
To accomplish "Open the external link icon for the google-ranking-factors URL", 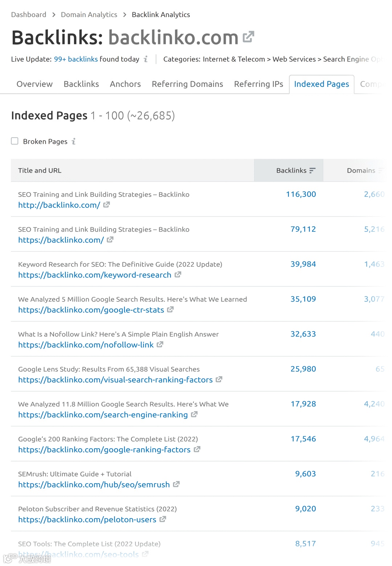I will point(197,449).
